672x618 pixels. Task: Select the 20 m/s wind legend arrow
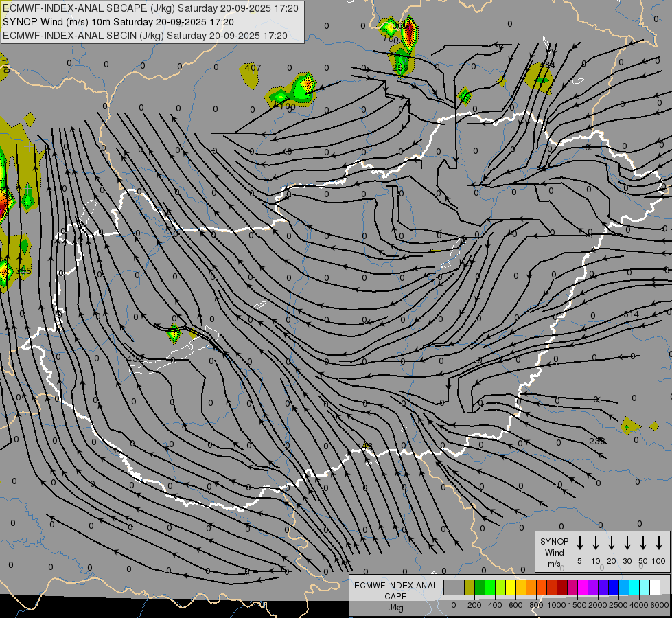(x=612, y=543)
